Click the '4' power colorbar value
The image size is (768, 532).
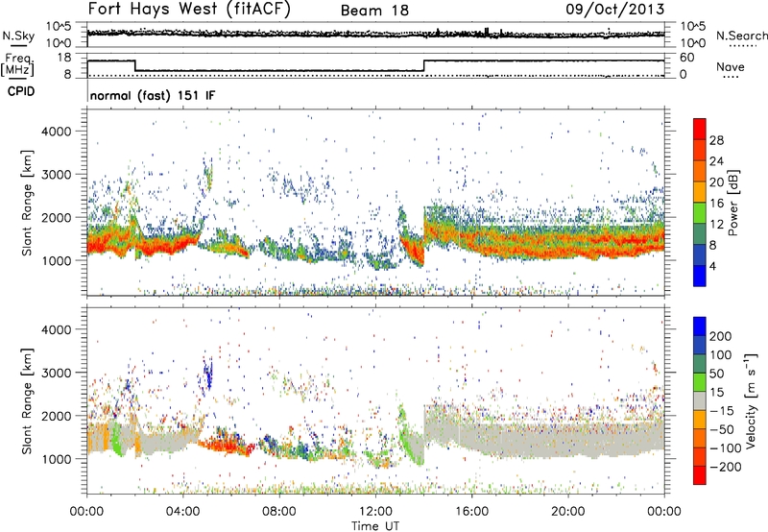point(712,266)
